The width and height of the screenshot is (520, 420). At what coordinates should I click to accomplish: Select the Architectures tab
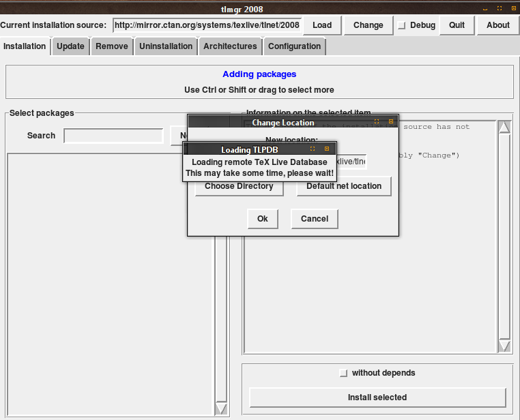coord(230,46)
